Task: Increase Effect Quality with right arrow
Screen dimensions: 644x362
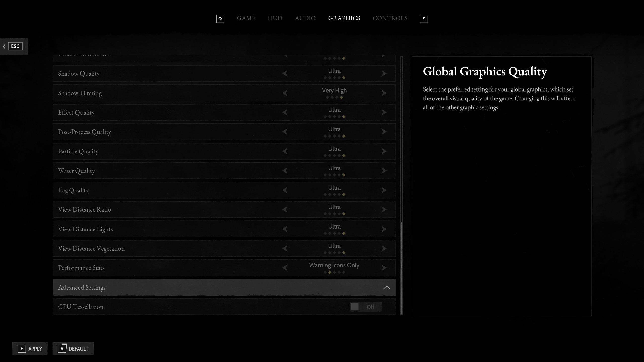Action: [x=384, y=112]
